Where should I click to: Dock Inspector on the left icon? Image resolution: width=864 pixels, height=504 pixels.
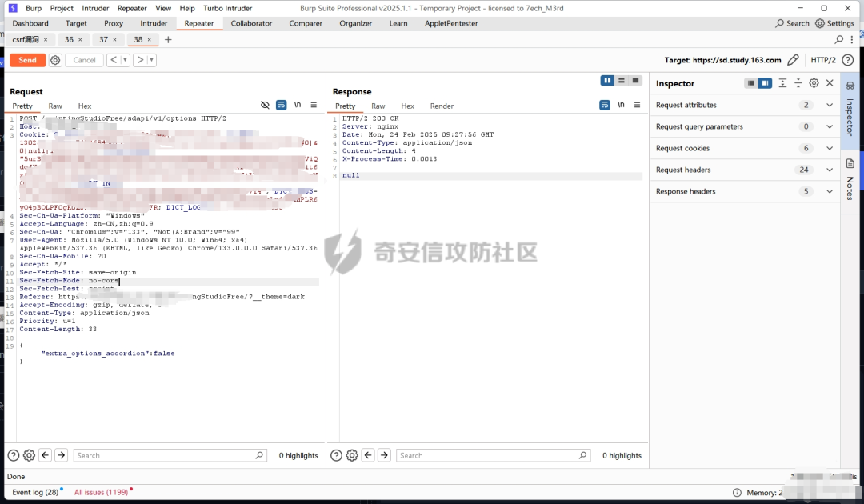(x=750, y=83)
